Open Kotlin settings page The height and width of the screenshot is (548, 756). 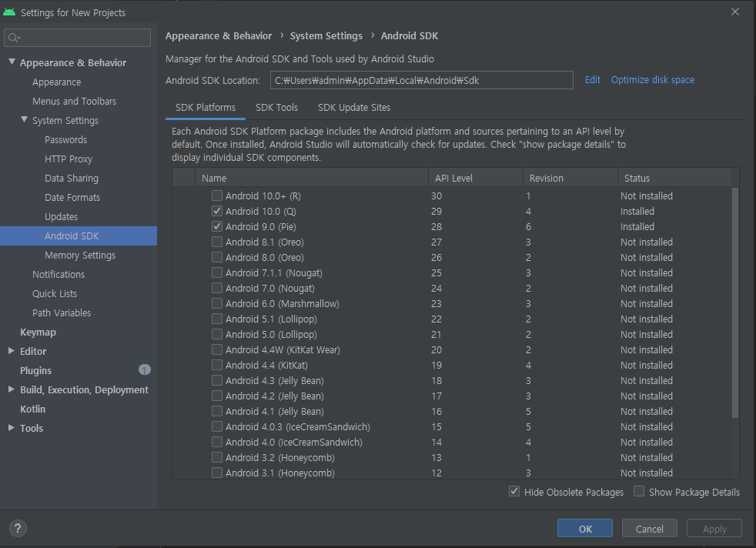pyautogui.click(x=33, y=409)
